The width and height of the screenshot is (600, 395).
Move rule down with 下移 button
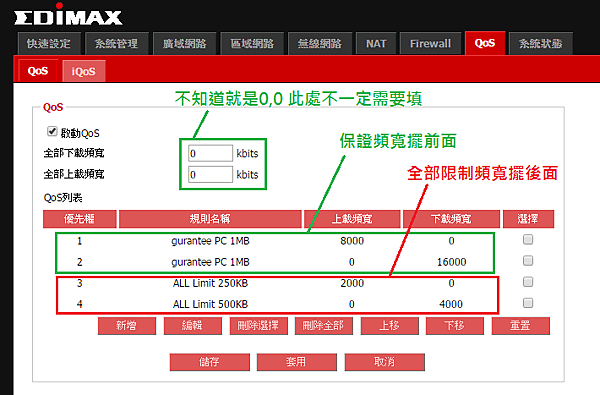455,326
